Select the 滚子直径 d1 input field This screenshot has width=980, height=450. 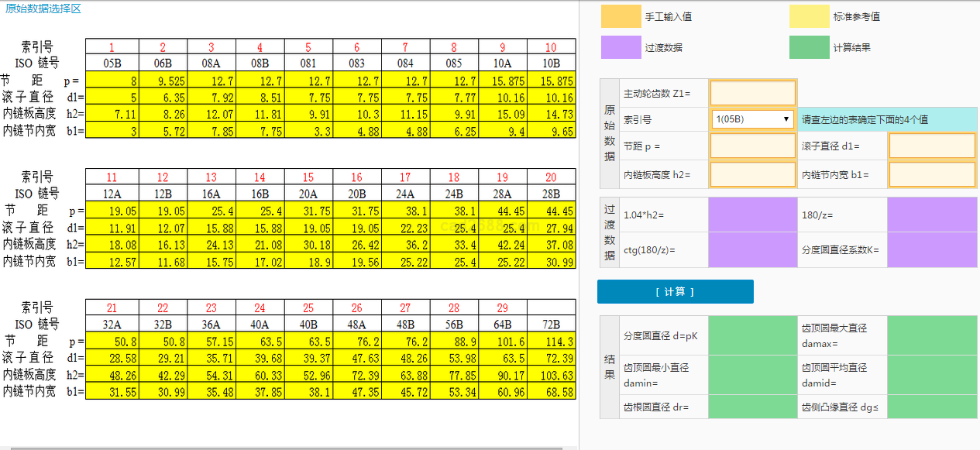pos(931,146)
